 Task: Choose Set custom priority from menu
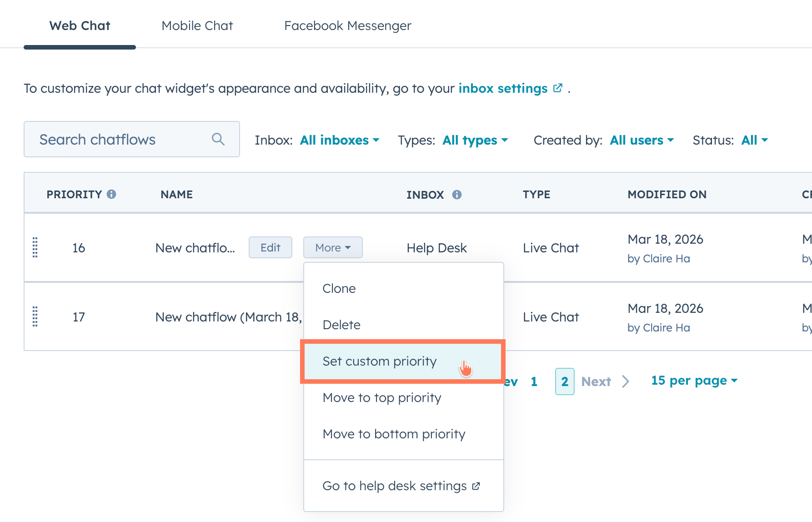pos(379,361)
